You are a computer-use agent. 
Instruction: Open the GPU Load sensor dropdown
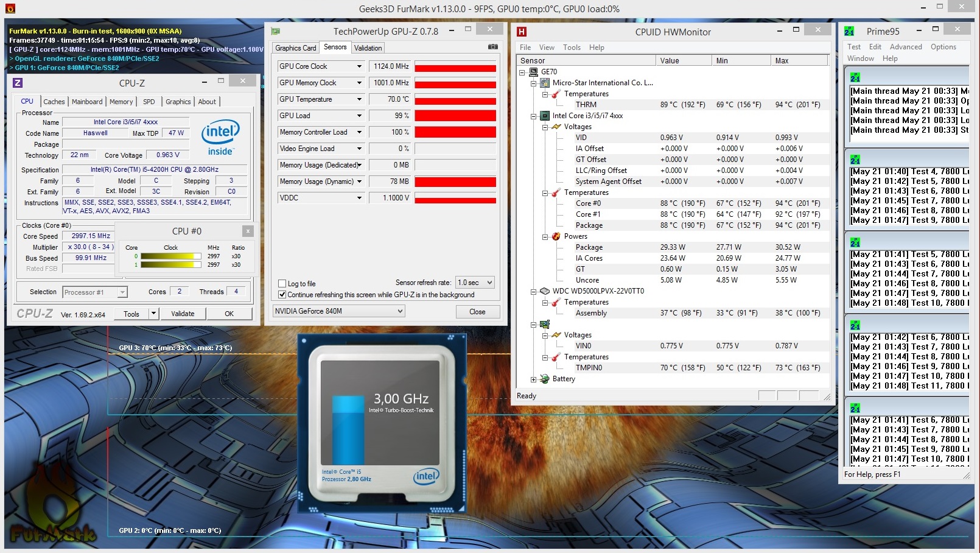tap(359, 116)
